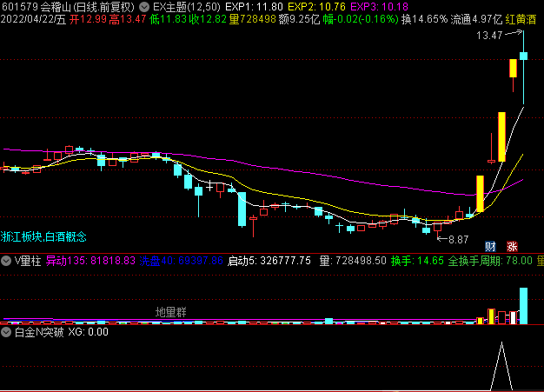Viewport: 544px width, 392px height.
Task: Click the V量柱 indicator name
Action: click(x=28, y=261)
